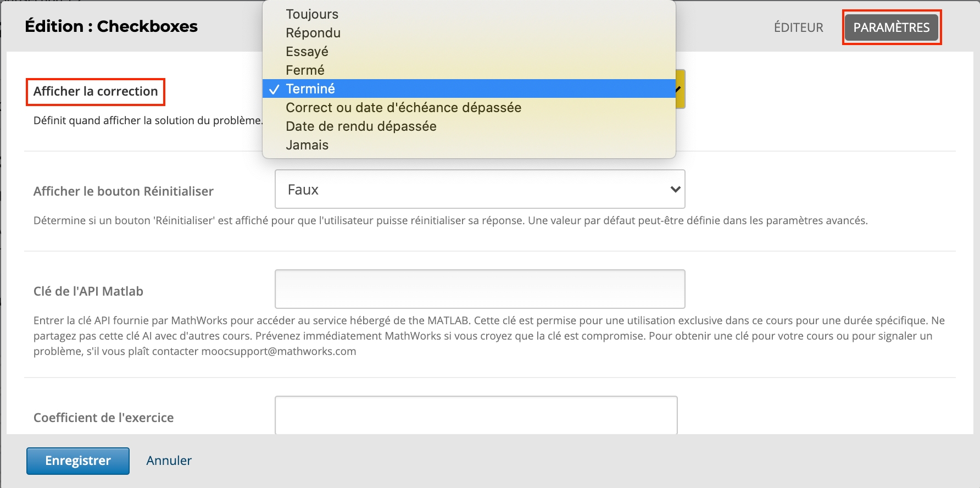The height and width of the screenshot is (488, 980).
Task: Focus the Clé de l'API Matlab field
Action: (x=480, y=289)
